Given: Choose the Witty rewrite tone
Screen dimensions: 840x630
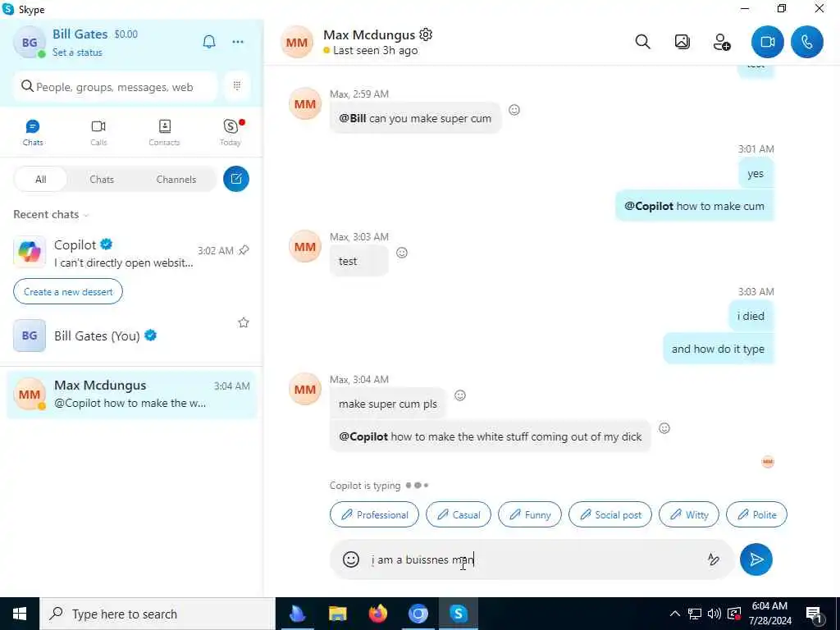Looking at the screenshot, I should (689, 514).
